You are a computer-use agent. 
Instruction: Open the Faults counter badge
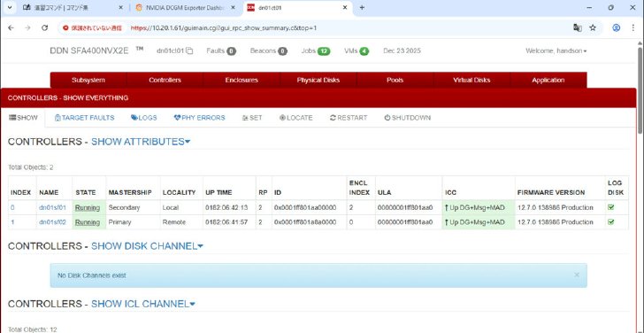coord(231,51)
